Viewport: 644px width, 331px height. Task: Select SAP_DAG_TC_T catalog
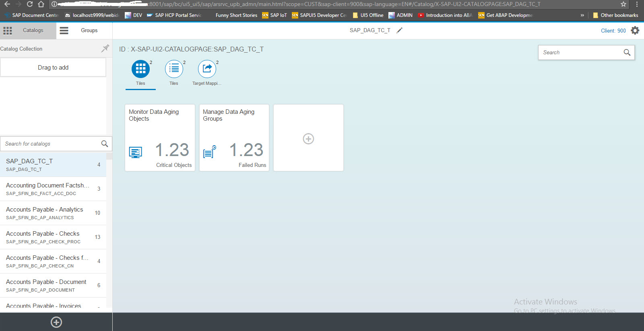(53, 164)
